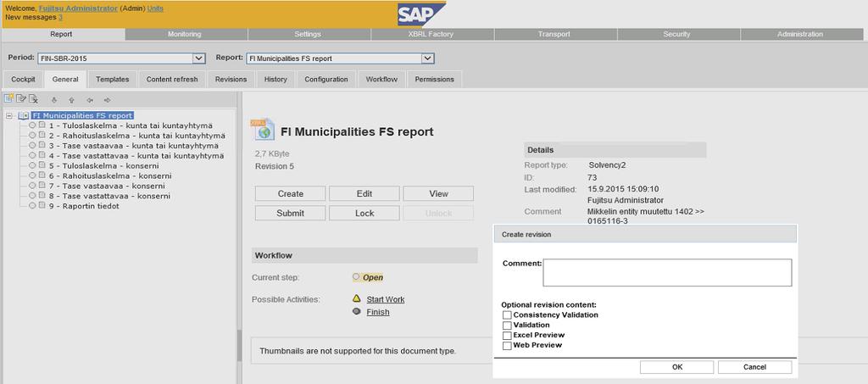
Task: Click the new item icon in tree toolbar
Action: pyautogui.click(x=8, y=99)
